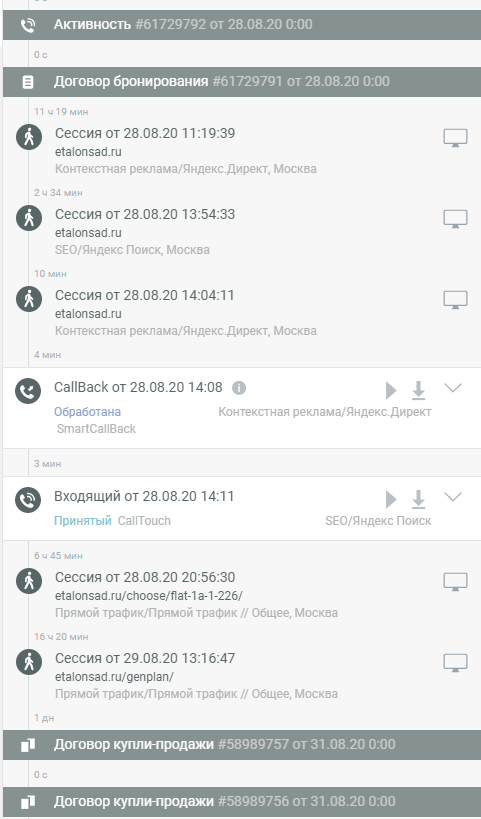Image resolution: width=481 pixels, height=819 pixels.
Task: Open Договор купли-продажи #58989757 row
Action: pyautogui.click(x=242, y=744)
